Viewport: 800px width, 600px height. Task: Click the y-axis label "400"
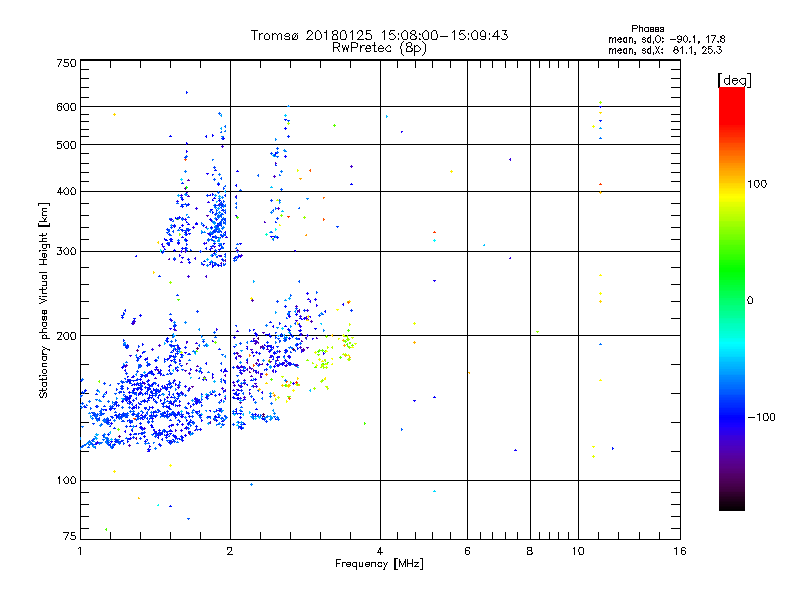coord(66,191)
